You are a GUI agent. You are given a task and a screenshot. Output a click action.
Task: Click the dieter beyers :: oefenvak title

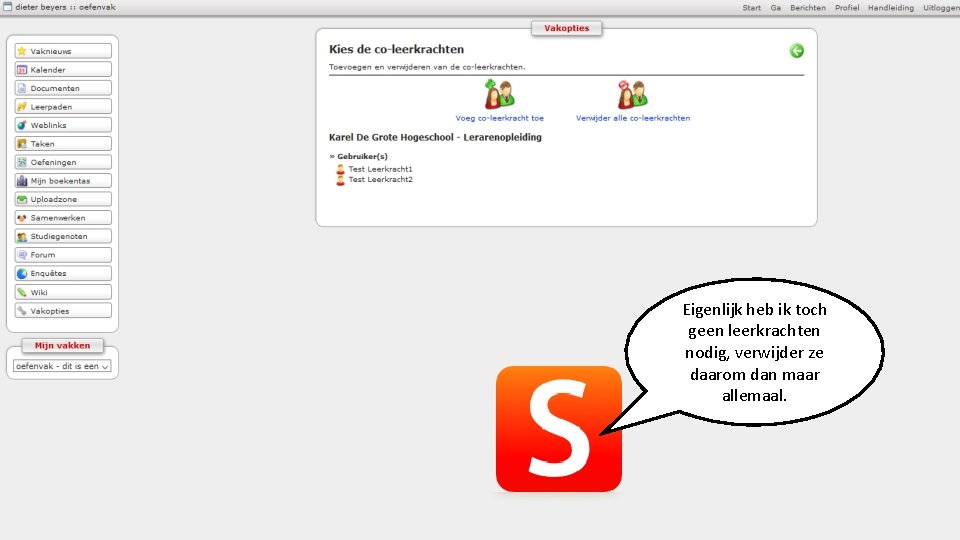(65, 7)
